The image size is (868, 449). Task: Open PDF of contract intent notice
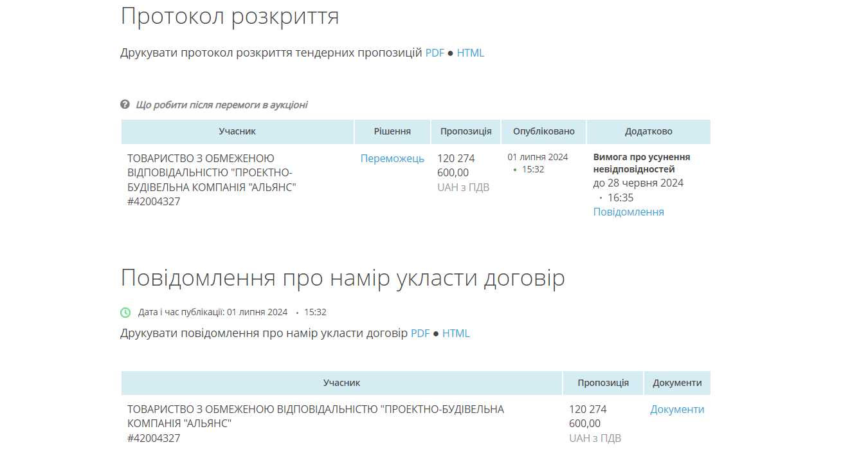pyautogui.click(x=420, y=333)
